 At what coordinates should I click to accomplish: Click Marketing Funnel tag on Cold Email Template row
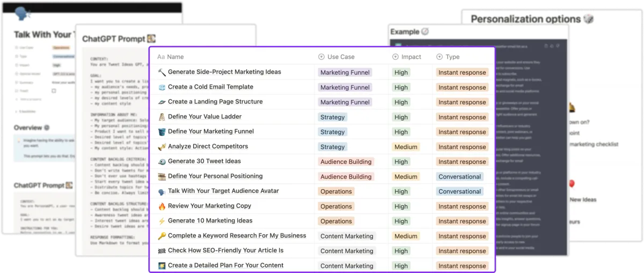point(345,87)
